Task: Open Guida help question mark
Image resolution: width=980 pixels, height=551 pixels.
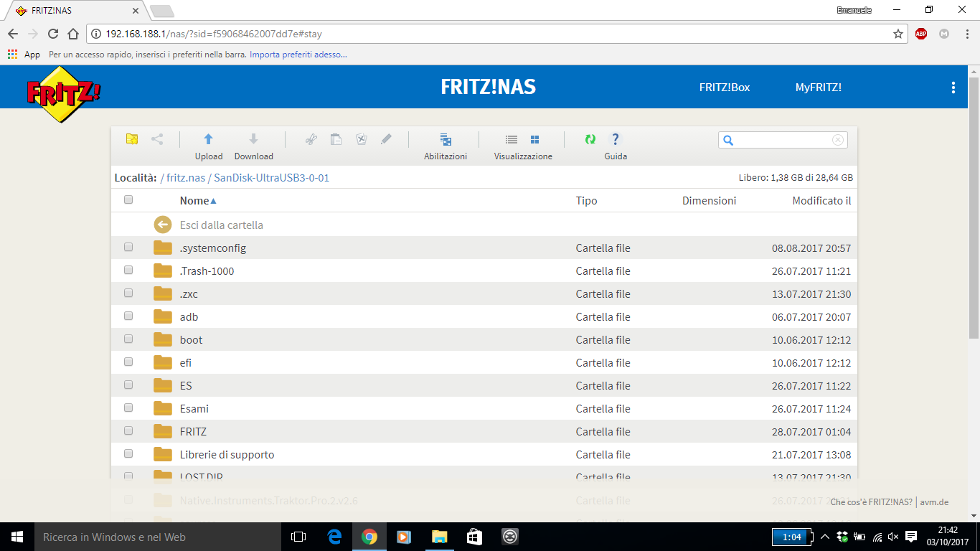Action: pyautogui.click(x=615, y=139)
